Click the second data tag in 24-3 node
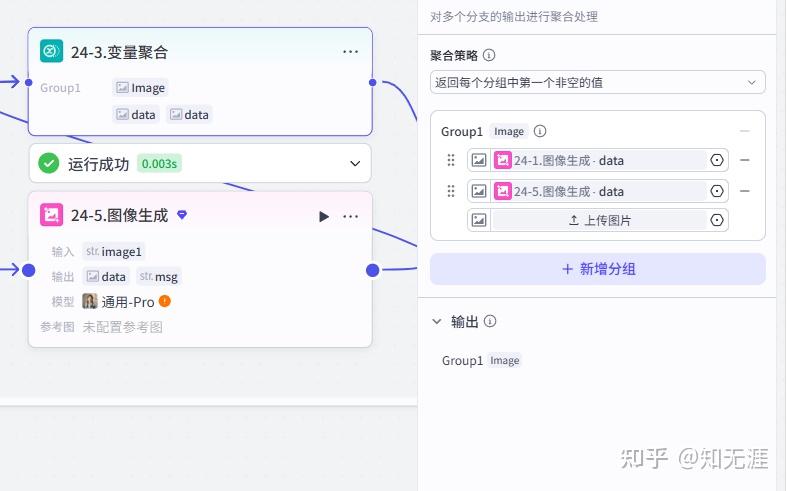788x491 pixels. click(x=189, y=115)
